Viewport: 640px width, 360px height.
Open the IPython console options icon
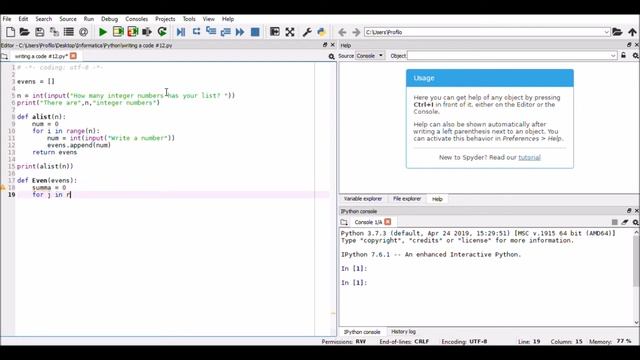coord(636,222)
